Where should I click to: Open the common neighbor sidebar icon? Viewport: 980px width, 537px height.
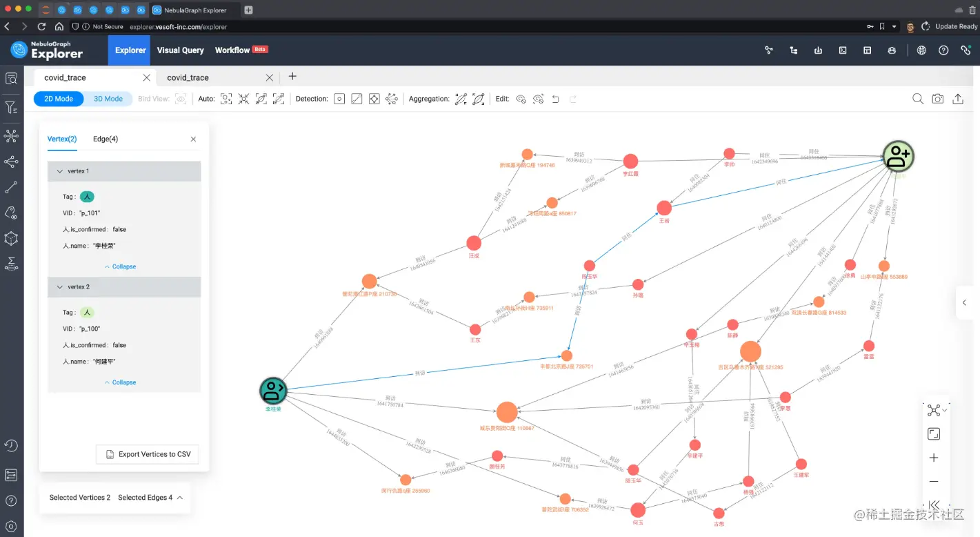pos(11,162)
